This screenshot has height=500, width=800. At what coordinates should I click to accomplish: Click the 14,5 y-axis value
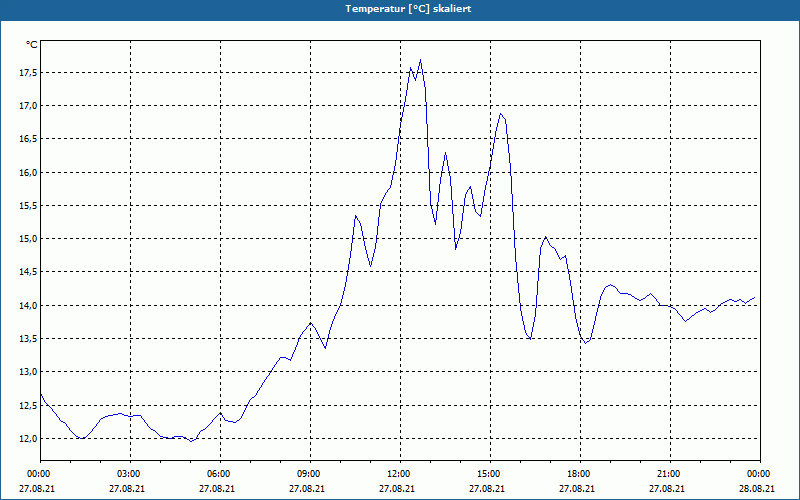(28, 272)
